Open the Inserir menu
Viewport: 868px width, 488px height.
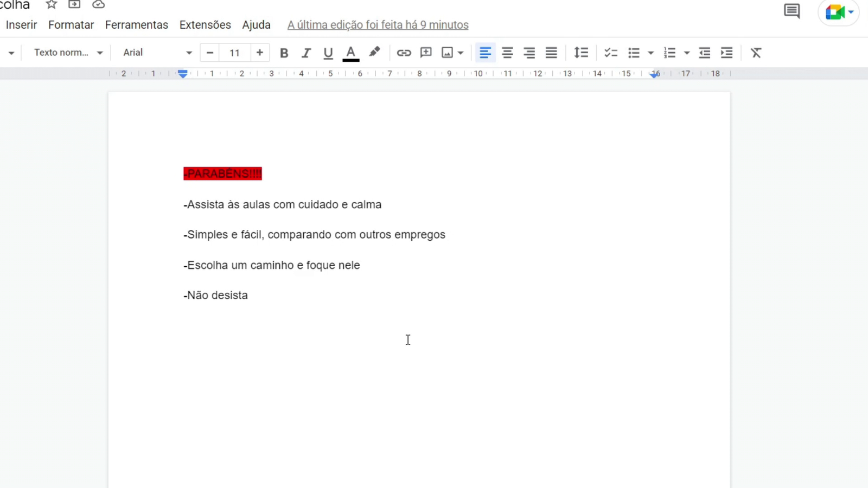21,25
